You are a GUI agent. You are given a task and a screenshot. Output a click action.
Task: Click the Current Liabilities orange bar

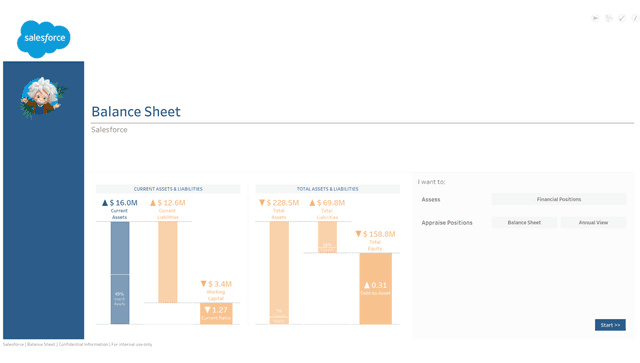[168, 262]
